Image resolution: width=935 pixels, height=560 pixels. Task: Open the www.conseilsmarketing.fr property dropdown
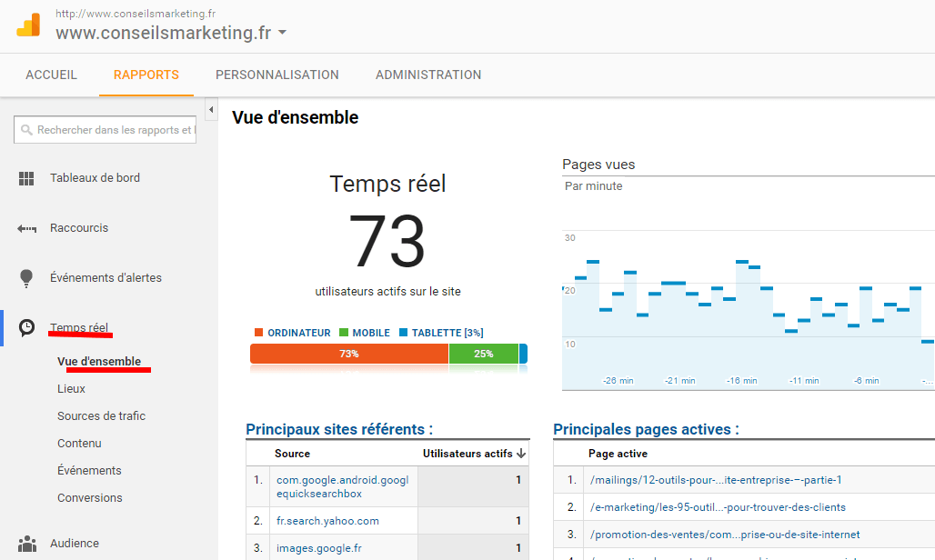[282, 31]
